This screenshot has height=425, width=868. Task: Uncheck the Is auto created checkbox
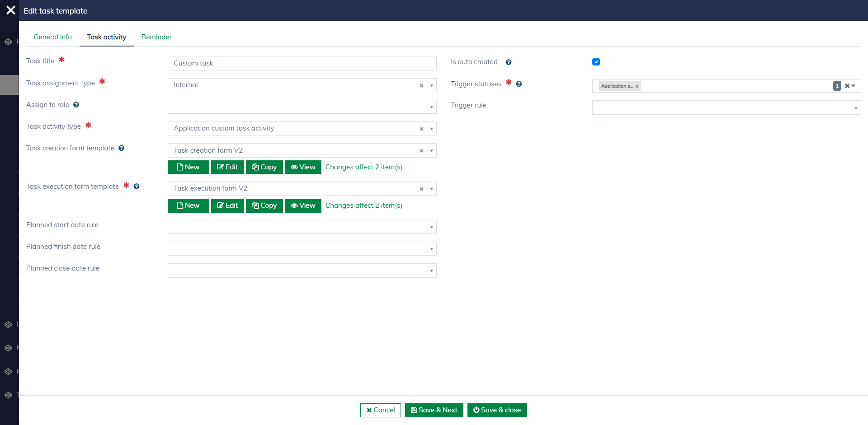(x=596, y=62)
